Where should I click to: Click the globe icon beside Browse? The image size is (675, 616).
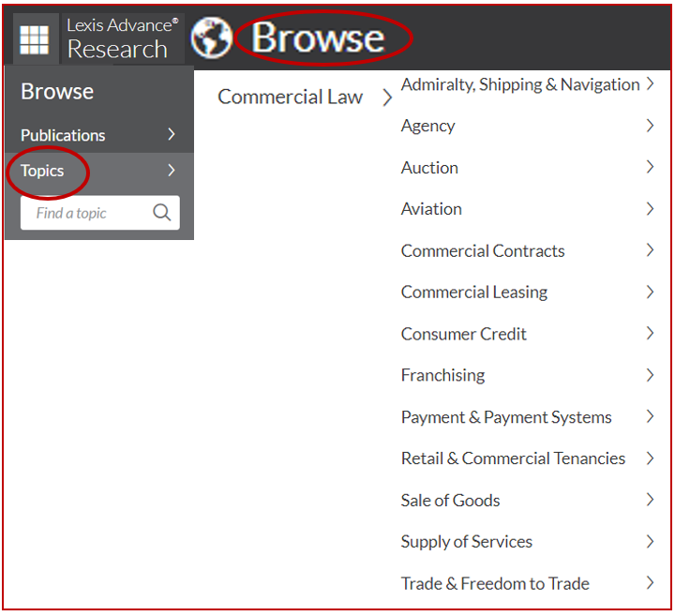point(211,38)
